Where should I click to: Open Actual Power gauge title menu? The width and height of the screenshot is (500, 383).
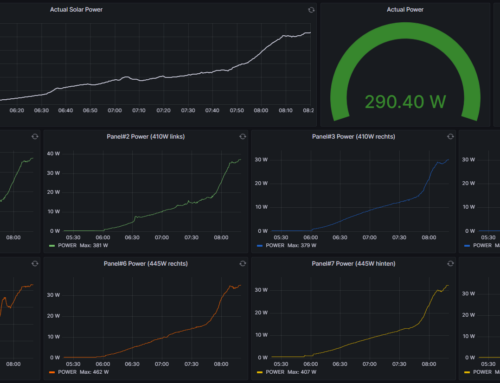[x=405, y=10]
